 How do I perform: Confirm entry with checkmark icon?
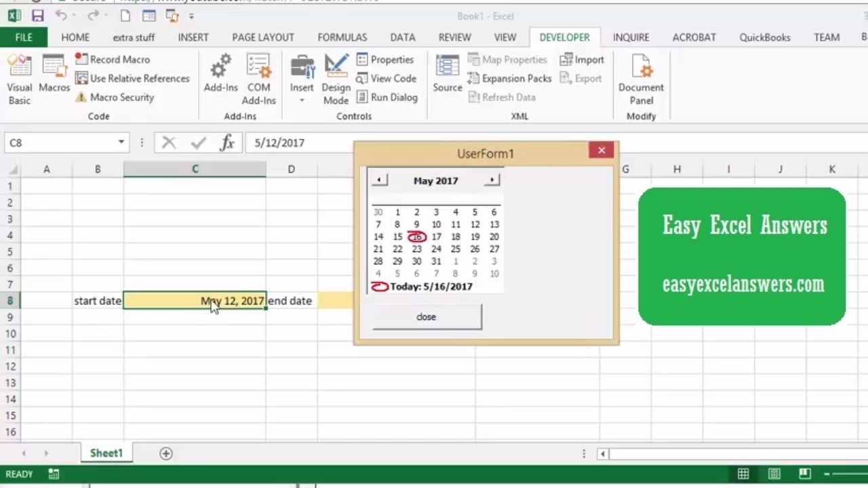(x=198, y=142)
